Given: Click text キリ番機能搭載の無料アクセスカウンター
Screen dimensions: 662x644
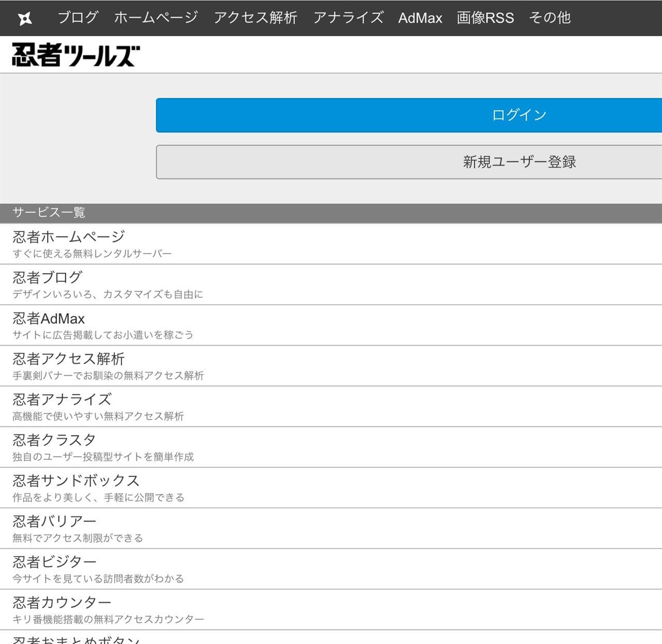Looking at the screenshot, I should (108, 619).
